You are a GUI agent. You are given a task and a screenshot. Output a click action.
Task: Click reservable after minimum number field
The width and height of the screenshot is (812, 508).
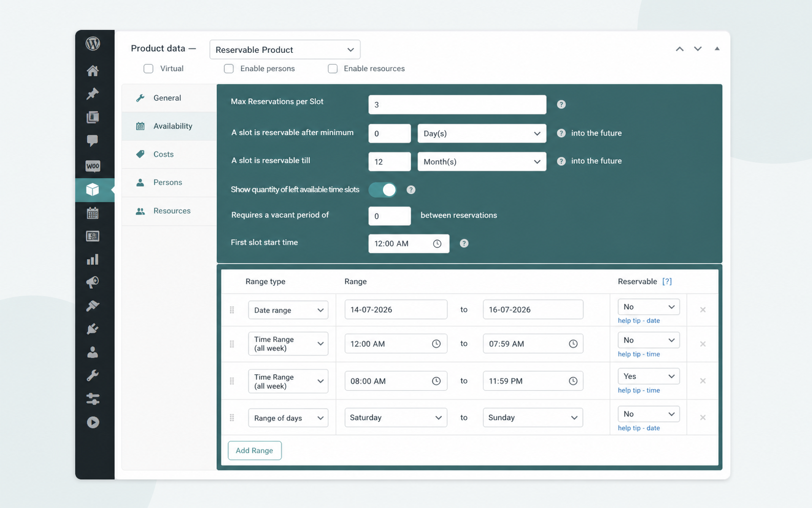tap(389, 133)
